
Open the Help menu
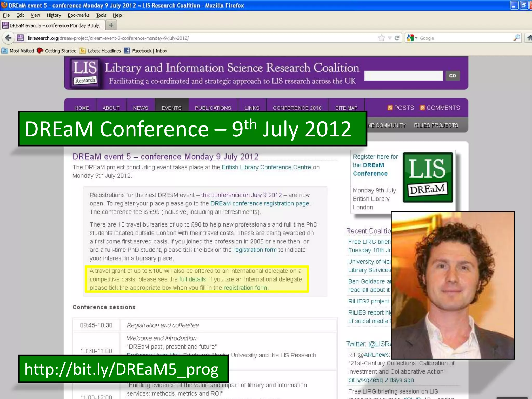117,15
